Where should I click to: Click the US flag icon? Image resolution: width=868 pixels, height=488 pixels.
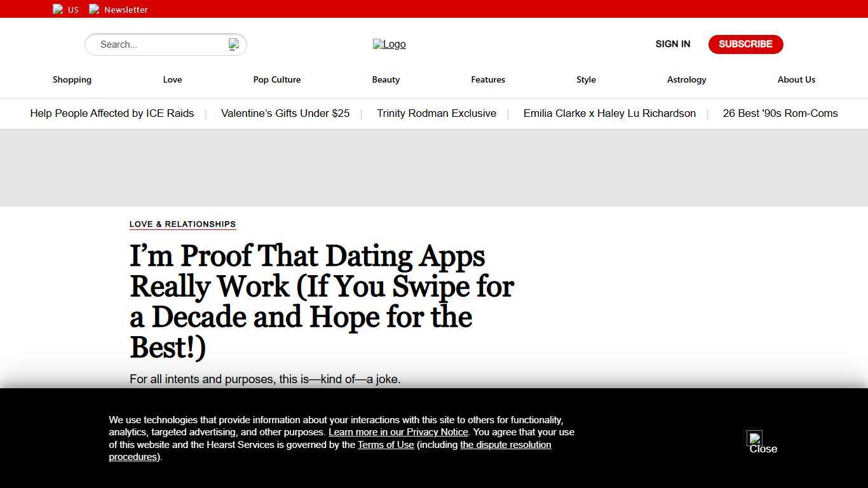pyautogui.click(x=58, y=9)
